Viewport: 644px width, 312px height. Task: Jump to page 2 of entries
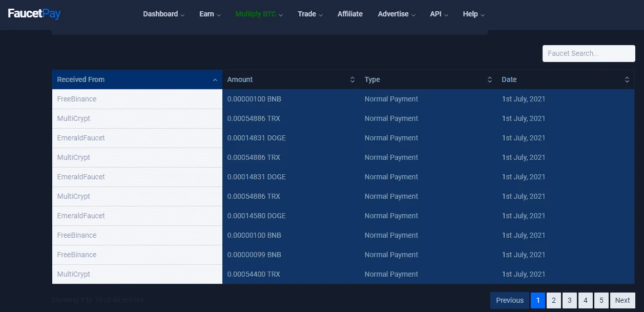pyautogui.click(x=554, y=300)
